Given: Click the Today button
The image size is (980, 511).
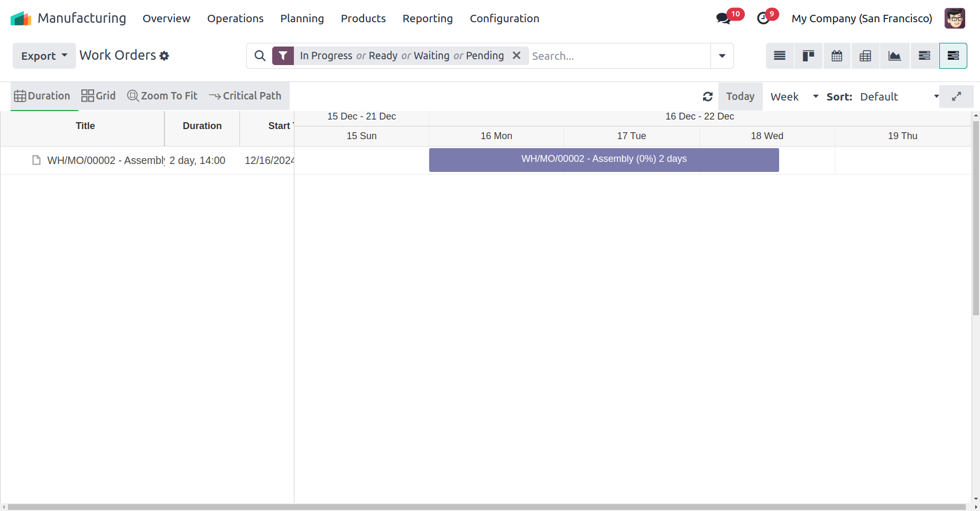Looking at the screenshot, I should pos(740,97).
